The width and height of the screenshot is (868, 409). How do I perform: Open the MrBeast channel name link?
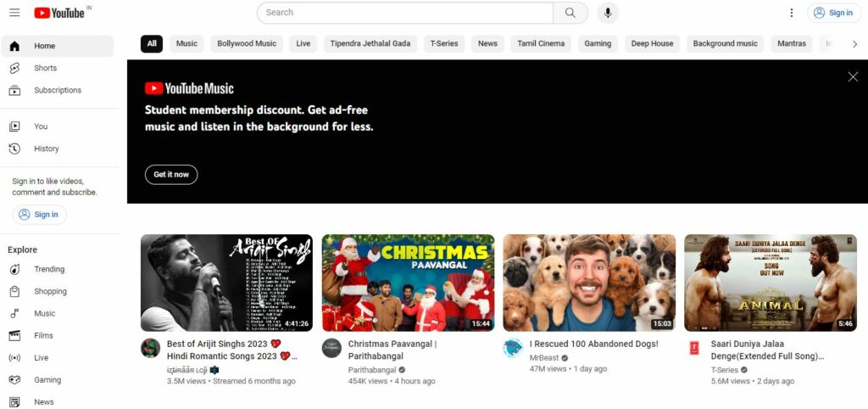[544, 358]
